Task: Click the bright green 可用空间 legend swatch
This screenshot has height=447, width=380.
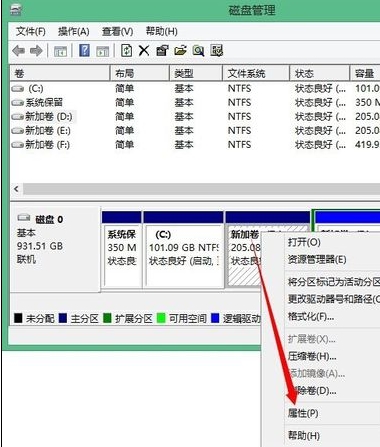Action: [x=161, y=318]
